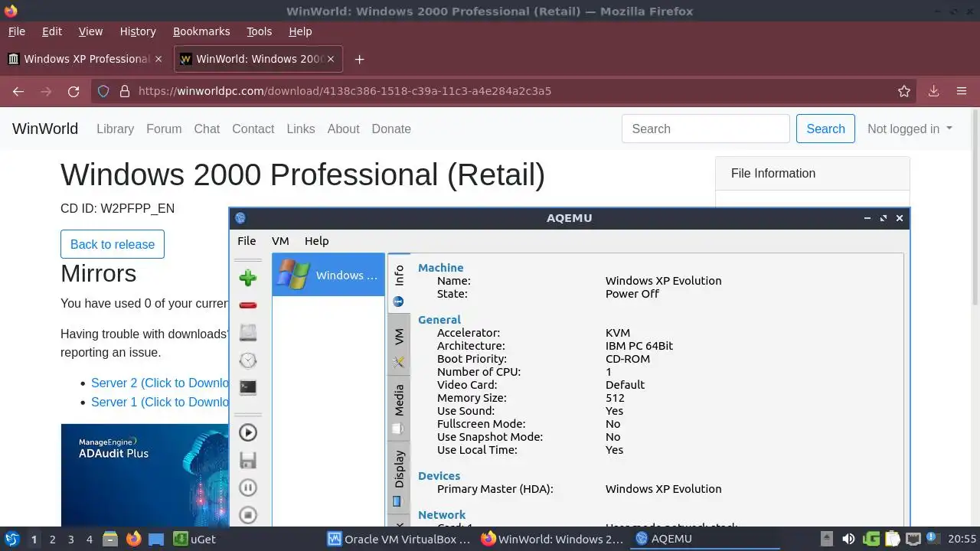Close the Windows XP Professional tab

click(158, 59)
